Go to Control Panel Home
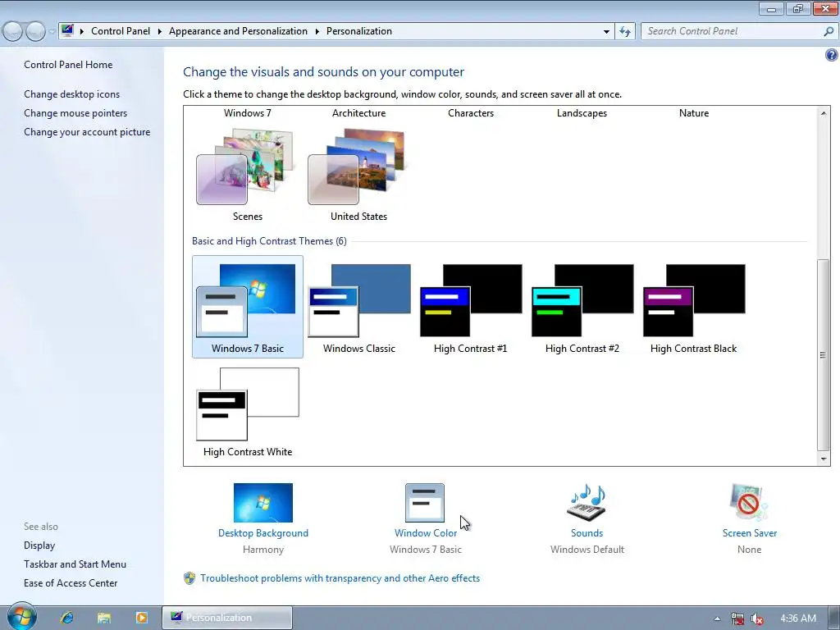The width and height of the screenshot is (840, 630). [x=68, y=65]
